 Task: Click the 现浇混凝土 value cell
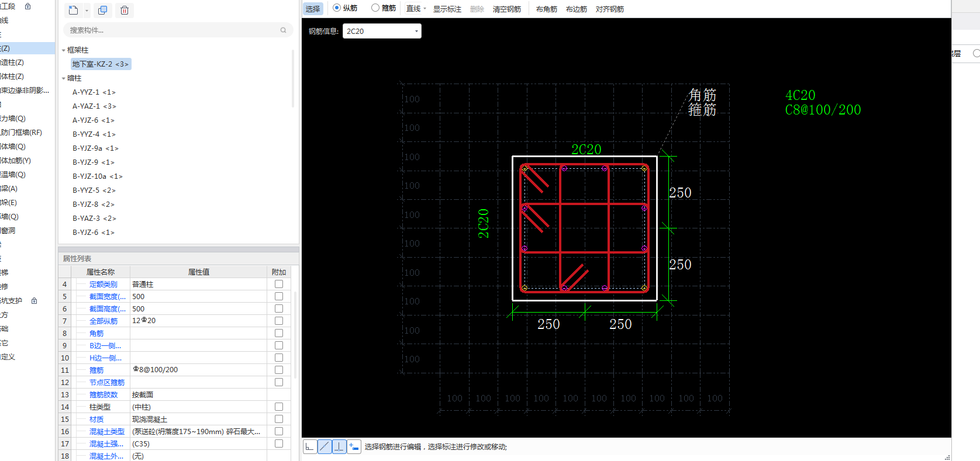(198, 419)
